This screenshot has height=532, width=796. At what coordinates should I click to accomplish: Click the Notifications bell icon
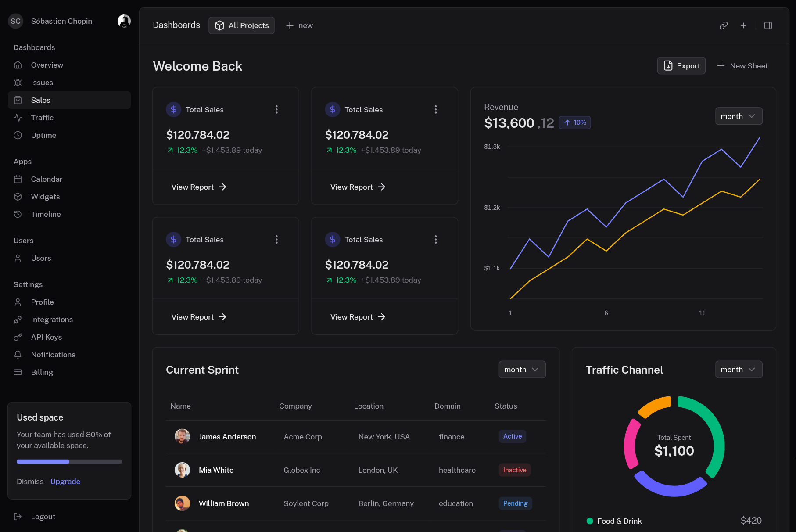click(x=18, y=355)
